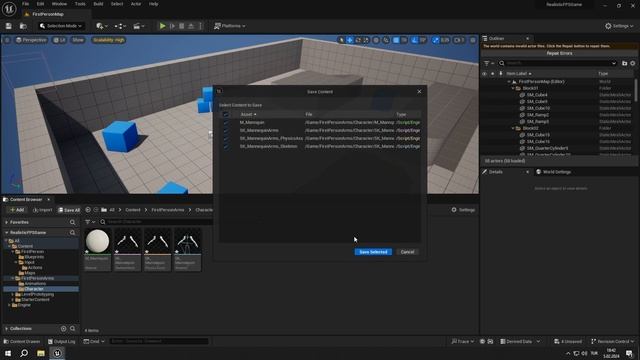
Task: Open the Platforms dropdown
Action: [230, 26]
